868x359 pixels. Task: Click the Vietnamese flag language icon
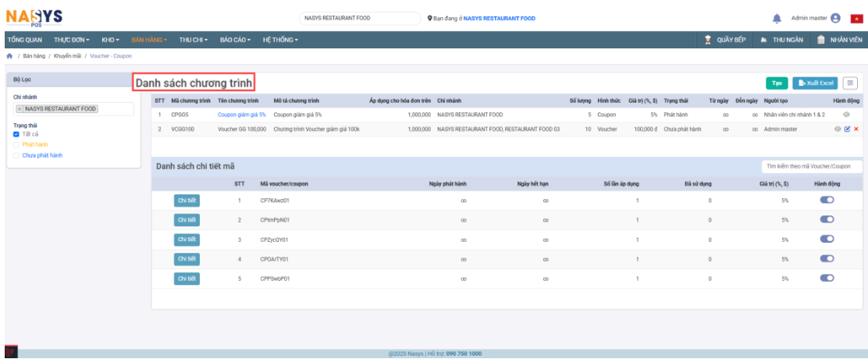pyautogui.click(x=856, y=19)
